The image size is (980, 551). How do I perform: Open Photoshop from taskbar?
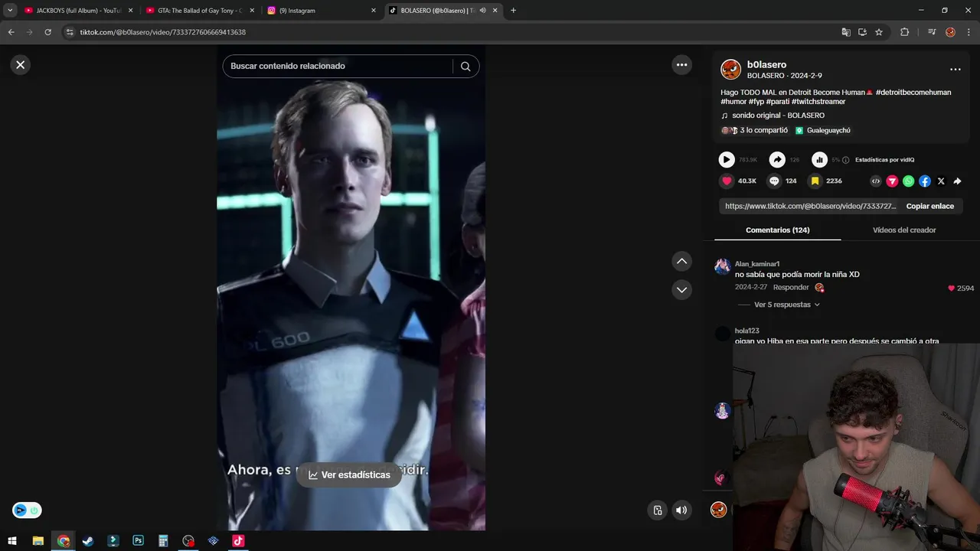(x=138, y=541)
